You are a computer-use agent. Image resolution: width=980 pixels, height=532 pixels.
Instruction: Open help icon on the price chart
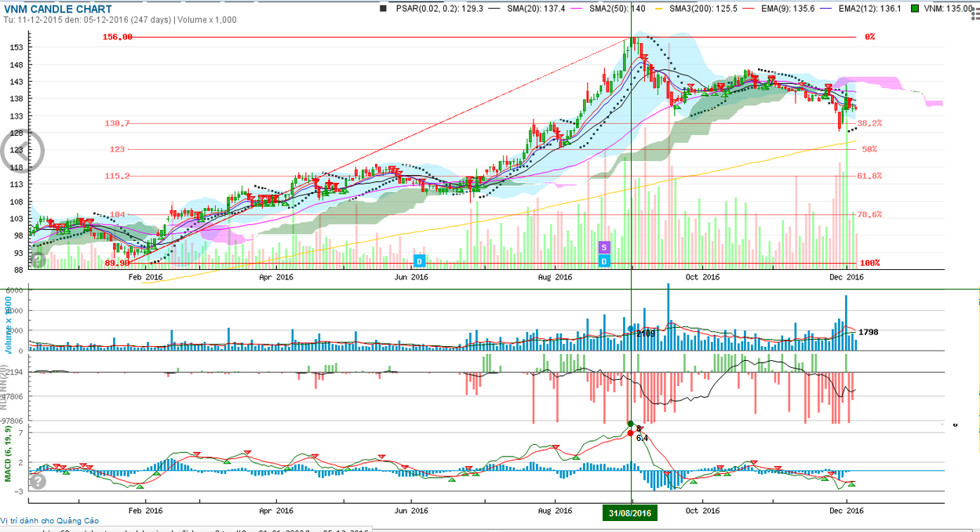pos(38,261)
